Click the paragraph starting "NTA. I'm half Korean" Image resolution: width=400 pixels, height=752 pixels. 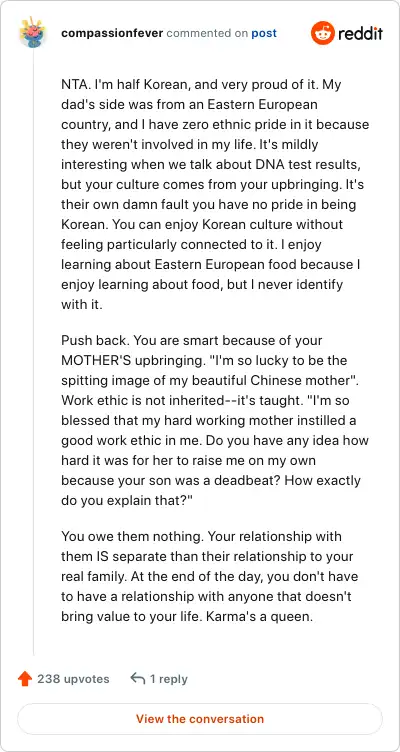pos(215,194)
